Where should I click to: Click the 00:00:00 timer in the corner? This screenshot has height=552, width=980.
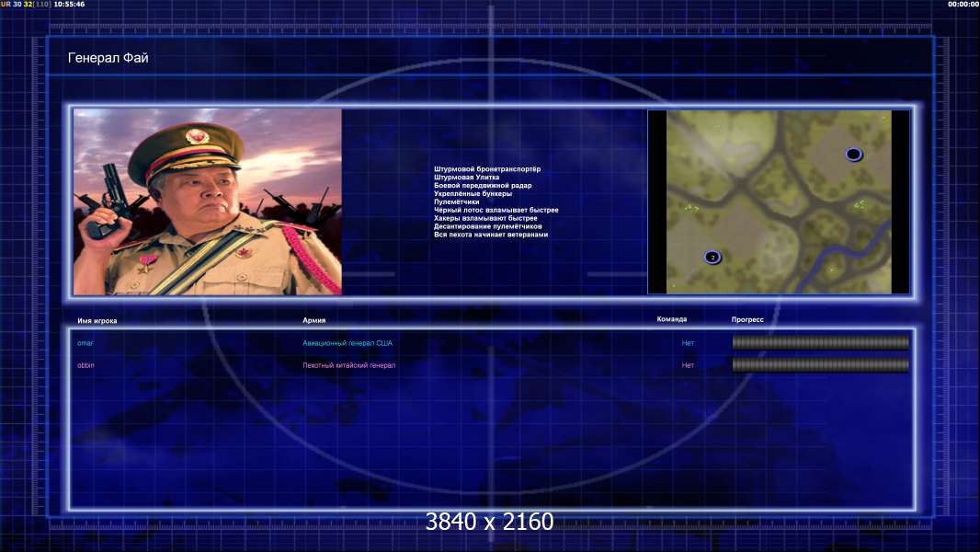click(963, 4)
